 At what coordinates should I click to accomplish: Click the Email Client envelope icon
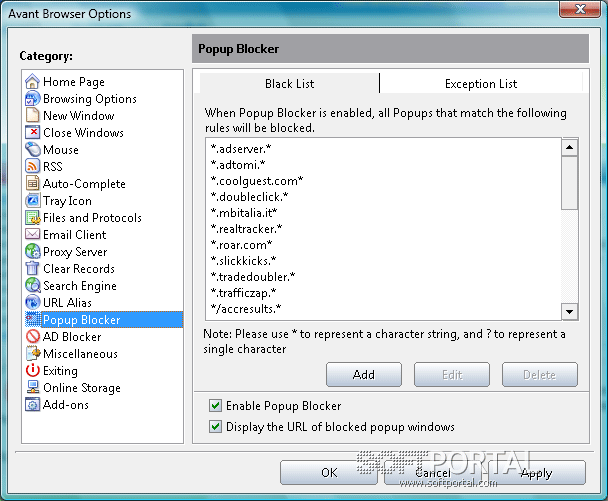point(33,235)
